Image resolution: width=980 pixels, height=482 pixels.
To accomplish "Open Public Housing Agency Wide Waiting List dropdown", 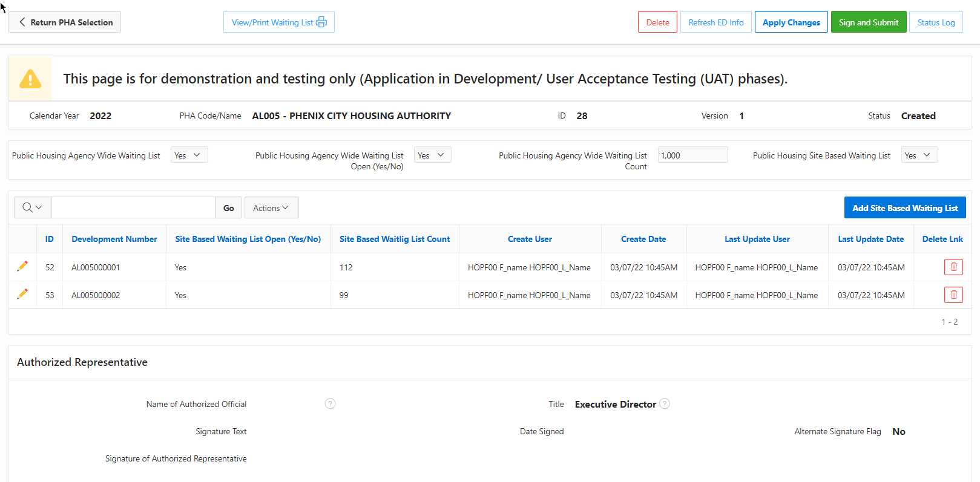I will [189, 155].
